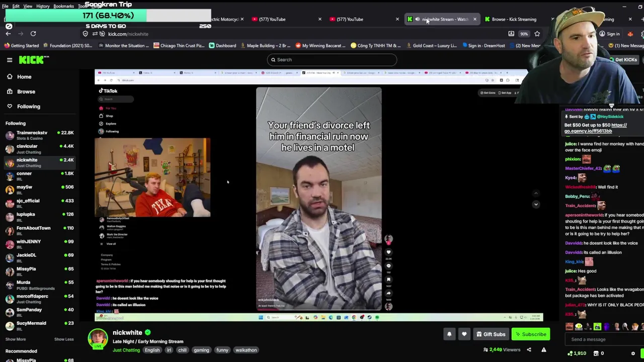644x362 pixels.
Task: Open @HeySidekick mention in pinned message
Action: tap(610, 117)
